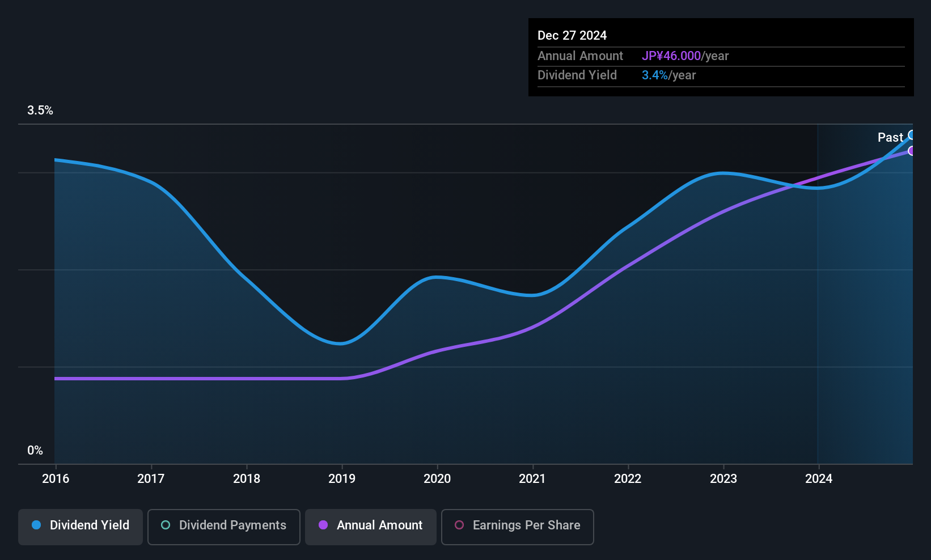Viewport: 931px width, 560px height.
Task: Click the purple Annual Amount legend dot
Action: [x=323, y=525]
